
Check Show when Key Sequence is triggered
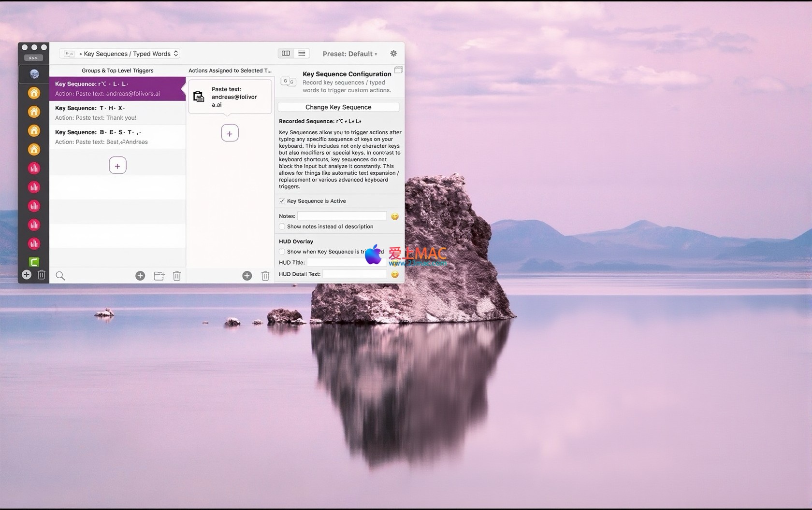point(282,252)
